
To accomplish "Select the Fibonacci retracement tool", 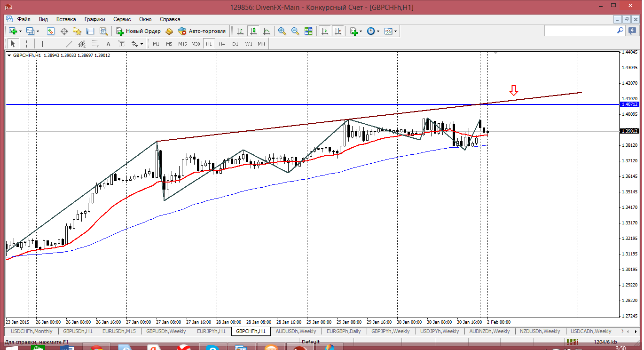I will pyautogui.click(x=95, y=44).
